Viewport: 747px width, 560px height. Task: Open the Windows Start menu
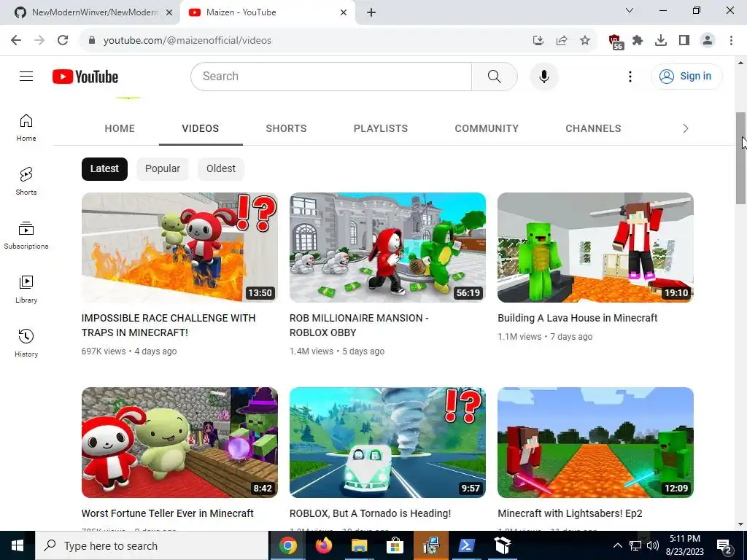18,545
